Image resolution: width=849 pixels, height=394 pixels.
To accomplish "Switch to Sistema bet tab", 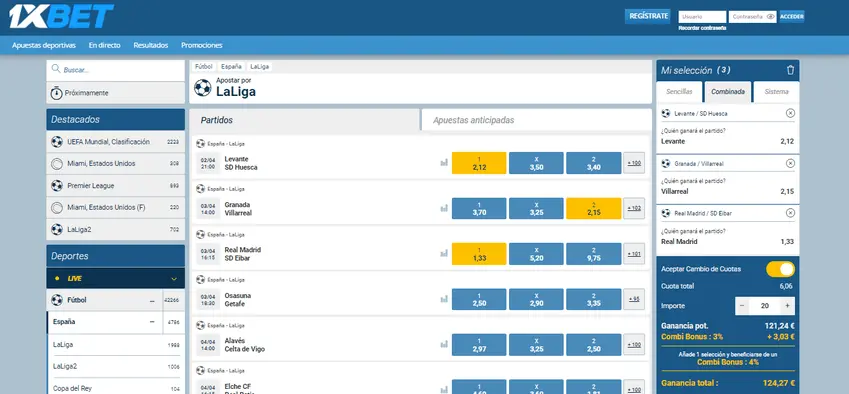I will (x=776, y=92).
